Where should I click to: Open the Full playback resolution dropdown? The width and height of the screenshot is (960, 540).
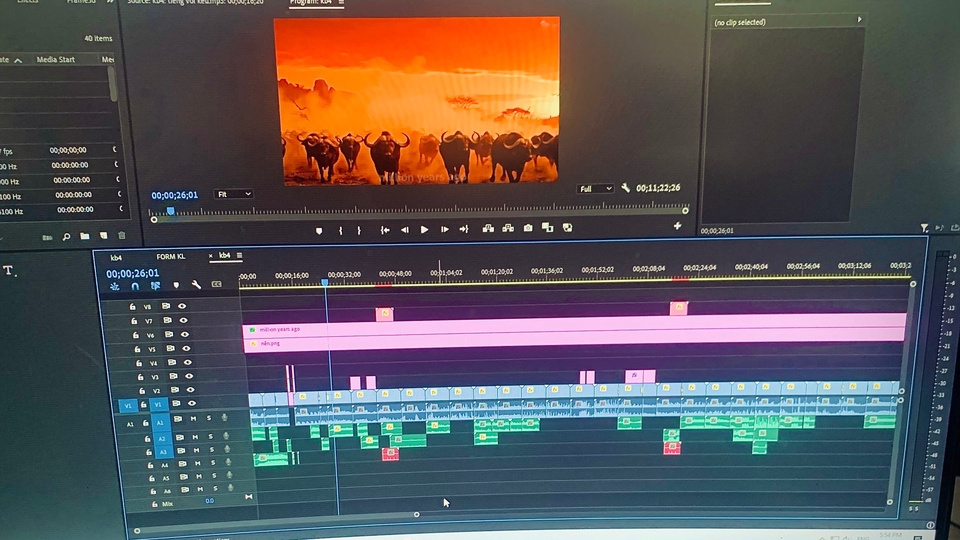pyautogui.click(x=596, y=188)
